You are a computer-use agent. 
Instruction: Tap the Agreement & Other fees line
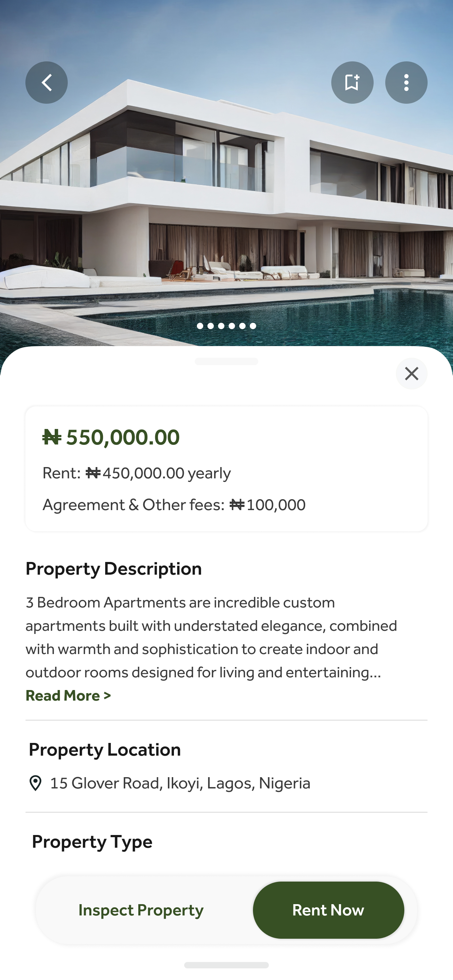tap(174, 505)
